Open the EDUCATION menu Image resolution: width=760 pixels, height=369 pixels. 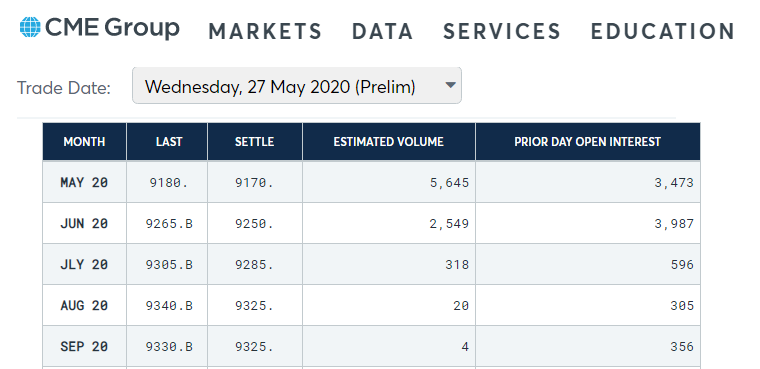tap(663, 32)
